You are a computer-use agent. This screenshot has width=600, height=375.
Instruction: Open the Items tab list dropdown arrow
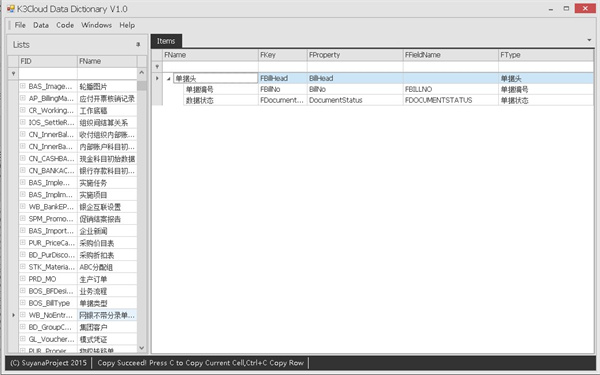(x=589, y=40)
